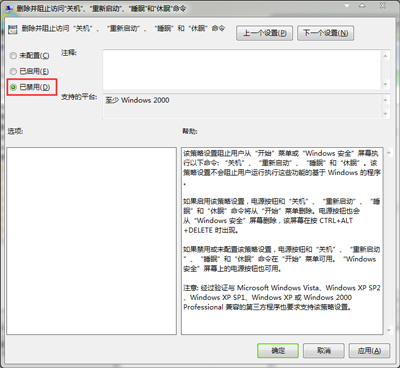Viewport: 400px width, 368px height.
Task: Click the 选项: label
Action: tap(15, 131)
